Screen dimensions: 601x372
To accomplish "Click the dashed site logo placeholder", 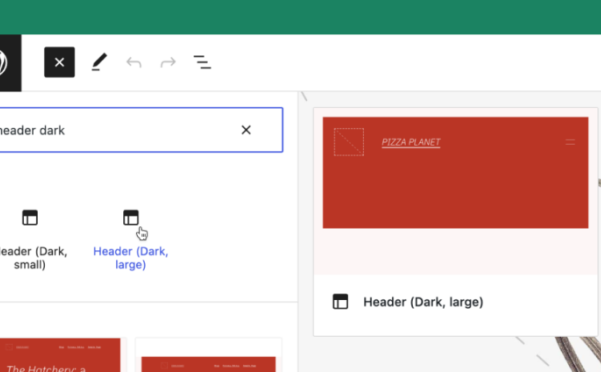I will pyautogui.click(x=349, y=142).
